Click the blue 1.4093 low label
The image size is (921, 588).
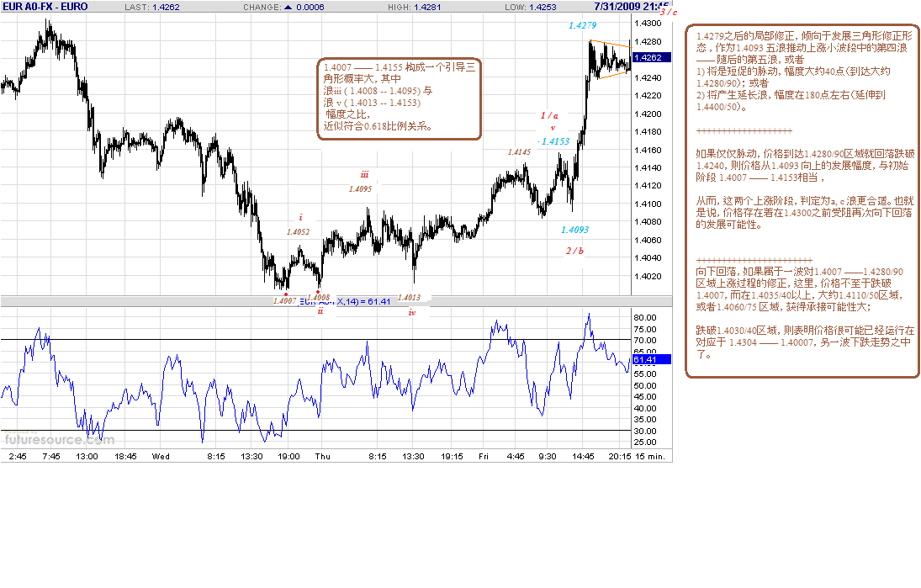[574, 230]
